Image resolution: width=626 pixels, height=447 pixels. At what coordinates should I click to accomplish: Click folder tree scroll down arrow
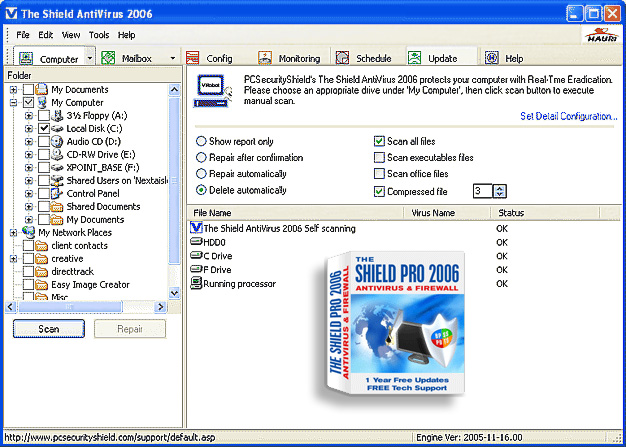pyautogui.click(x=174, y=293)
